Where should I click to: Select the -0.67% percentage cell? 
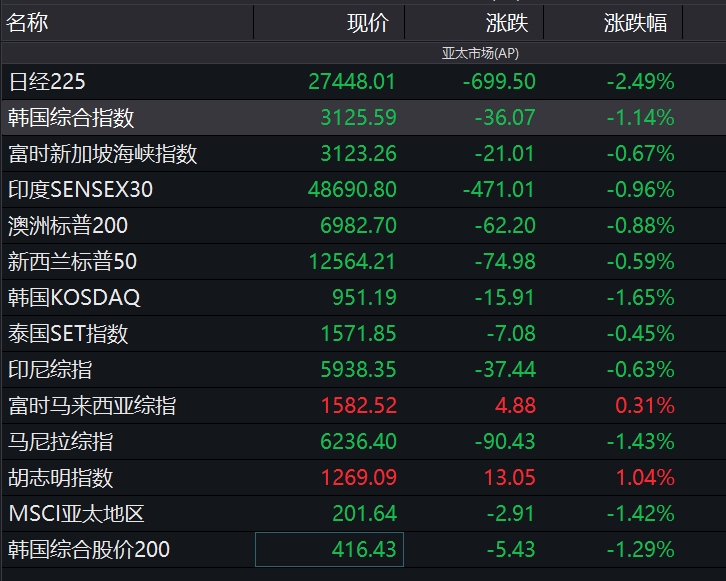[640, 154]
